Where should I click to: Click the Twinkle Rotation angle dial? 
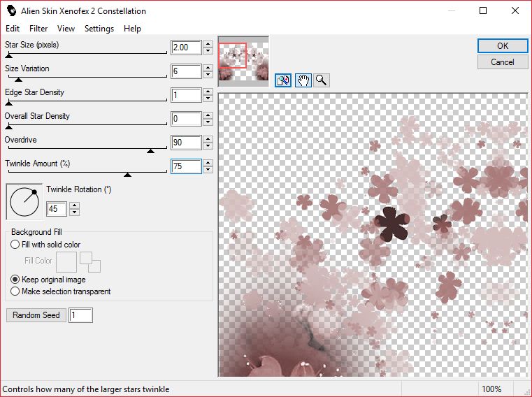[24, 202]
